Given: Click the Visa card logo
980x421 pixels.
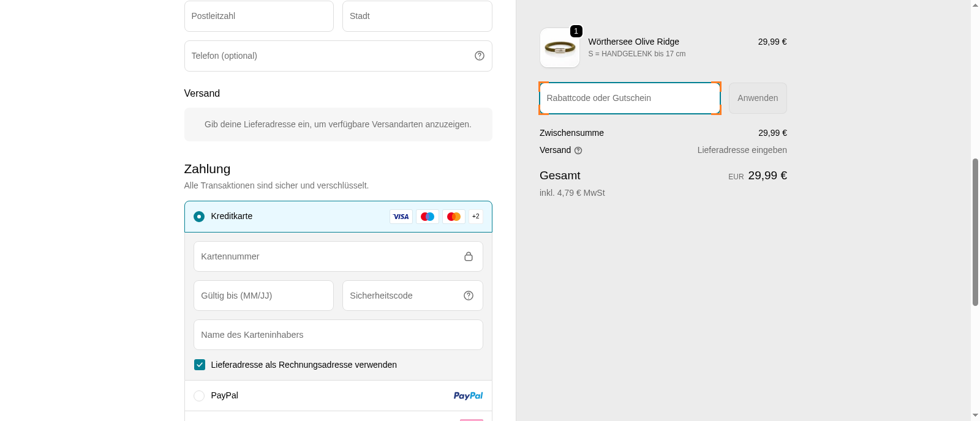Looking at the screenshot, I should point(401,217).
